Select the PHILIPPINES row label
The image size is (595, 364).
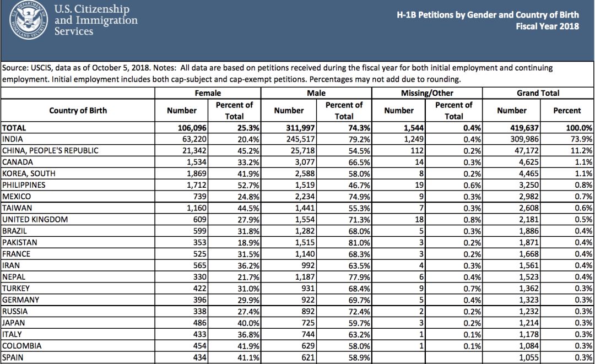pyautogui.click(x=24, y=185)
